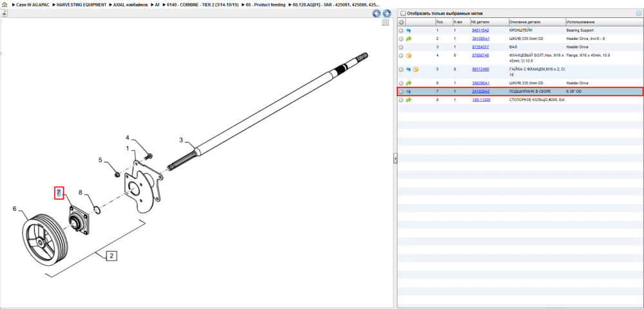Sort by the 'К-во' column header
The width and height of the screenshot is (644, 309).
(461, 22)
